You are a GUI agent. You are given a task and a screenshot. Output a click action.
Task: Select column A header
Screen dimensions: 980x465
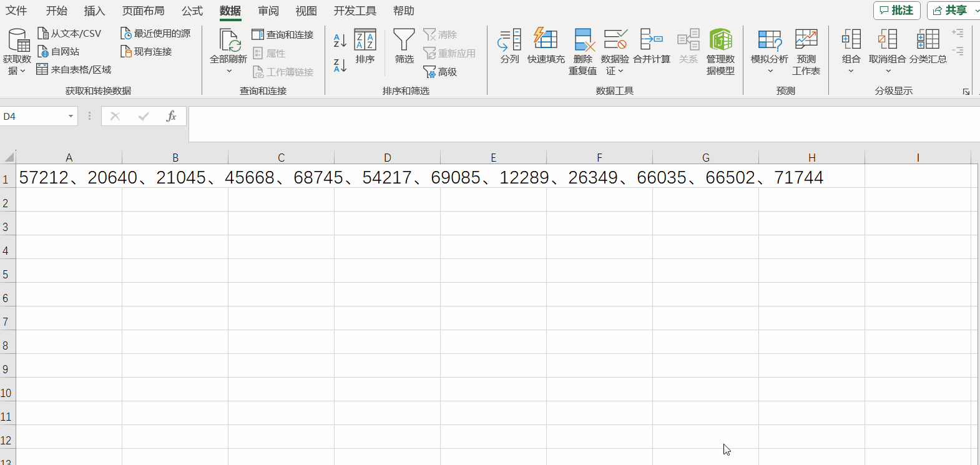69,157
